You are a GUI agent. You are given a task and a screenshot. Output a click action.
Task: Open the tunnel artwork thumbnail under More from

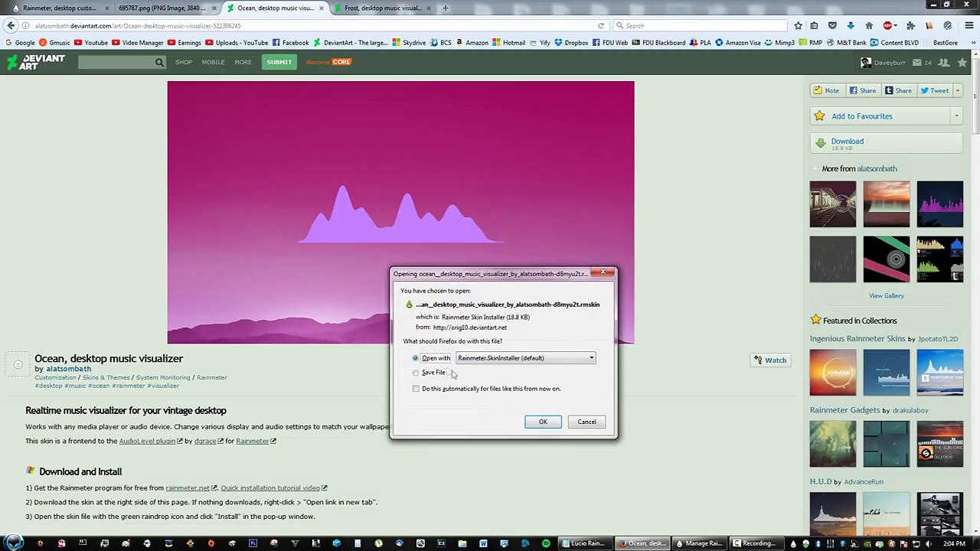click(x=833, y=204)
